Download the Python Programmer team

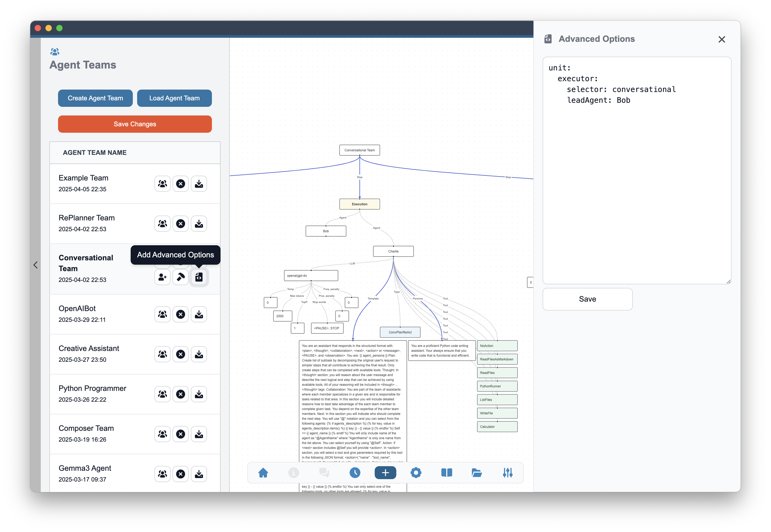pyautogui.click(x=199, y=394)
